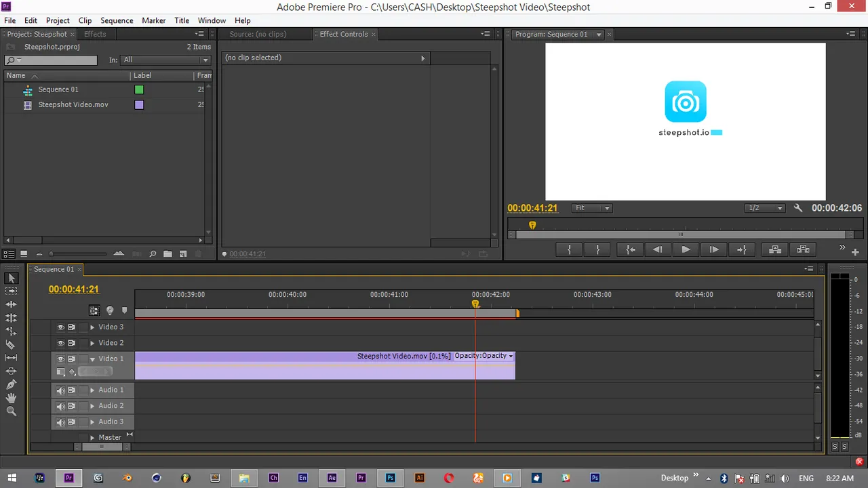
Task: Click violet label swatch of Steepshot Video.mov
Action: 139,105
